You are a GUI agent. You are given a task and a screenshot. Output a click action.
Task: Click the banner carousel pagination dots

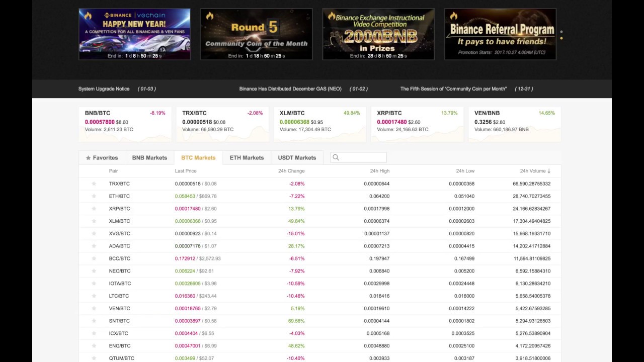[x=561, y=34]
